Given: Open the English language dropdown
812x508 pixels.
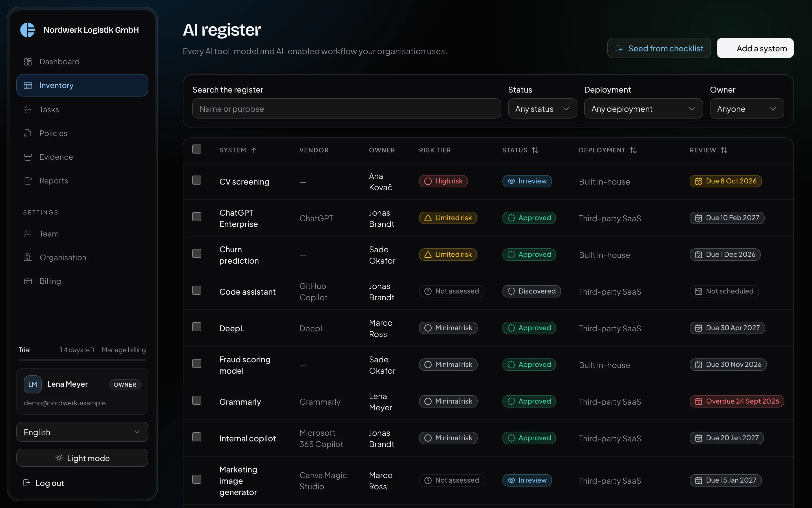Looking at the screenshot, I should pos(82,432).
